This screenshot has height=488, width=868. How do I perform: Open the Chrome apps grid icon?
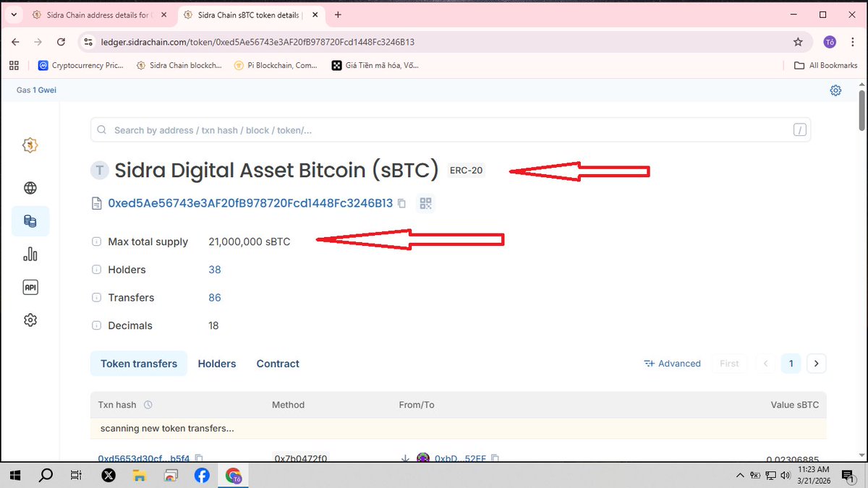coord(14,65)
